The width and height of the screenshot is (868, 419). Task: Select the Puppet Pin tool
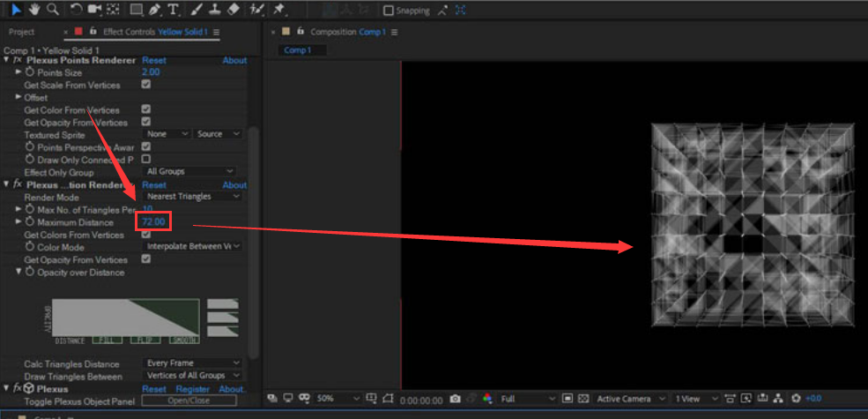[278, 10]
